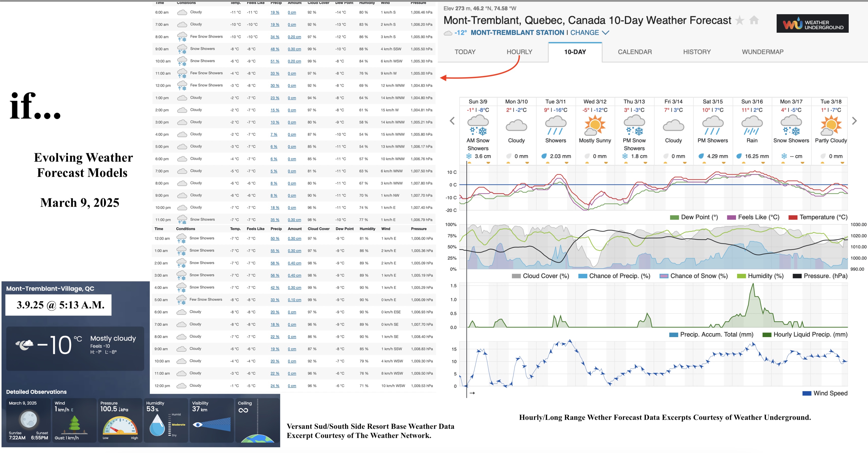Click the Mont-Tremblant-Village, QC heading
This screenshot has width=868, height=453.
click(50, 289)
